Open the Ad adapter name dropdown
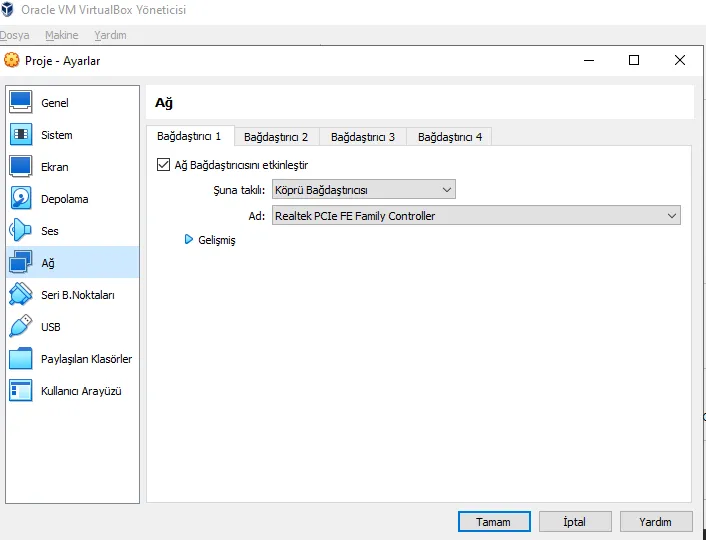 [476, 216]
